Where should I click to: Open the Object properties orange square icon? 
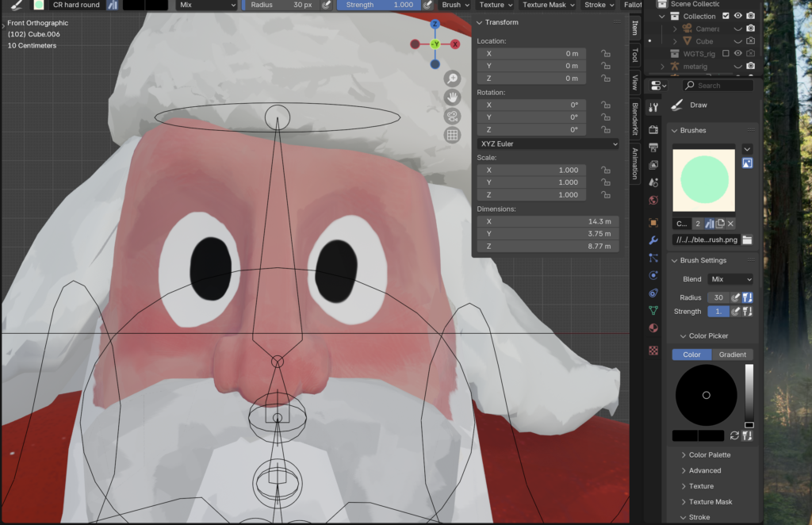[653, 223]
